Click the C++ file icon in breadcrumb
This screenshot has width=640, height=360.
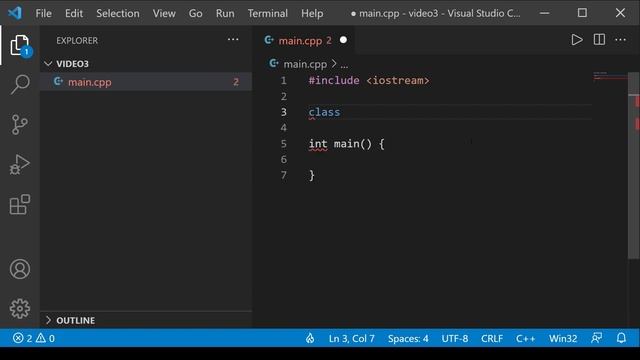(x=274, y=64)
